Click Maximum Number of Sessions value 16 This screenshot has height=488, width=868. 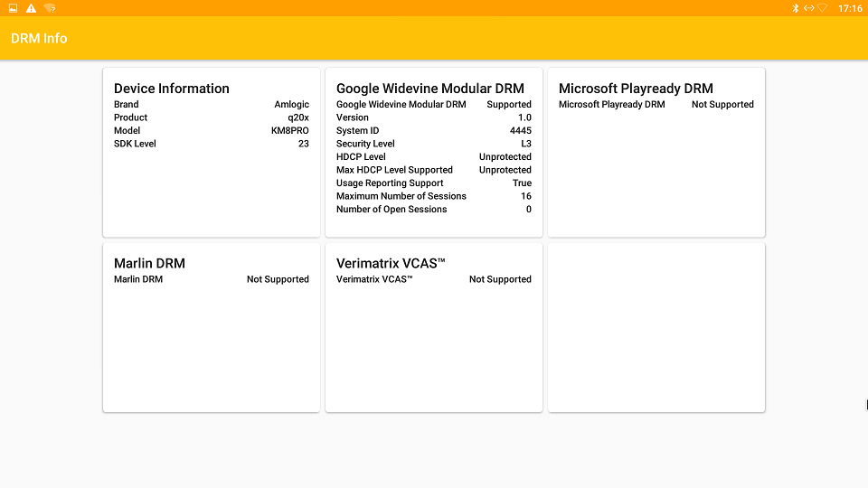(526, 196)
